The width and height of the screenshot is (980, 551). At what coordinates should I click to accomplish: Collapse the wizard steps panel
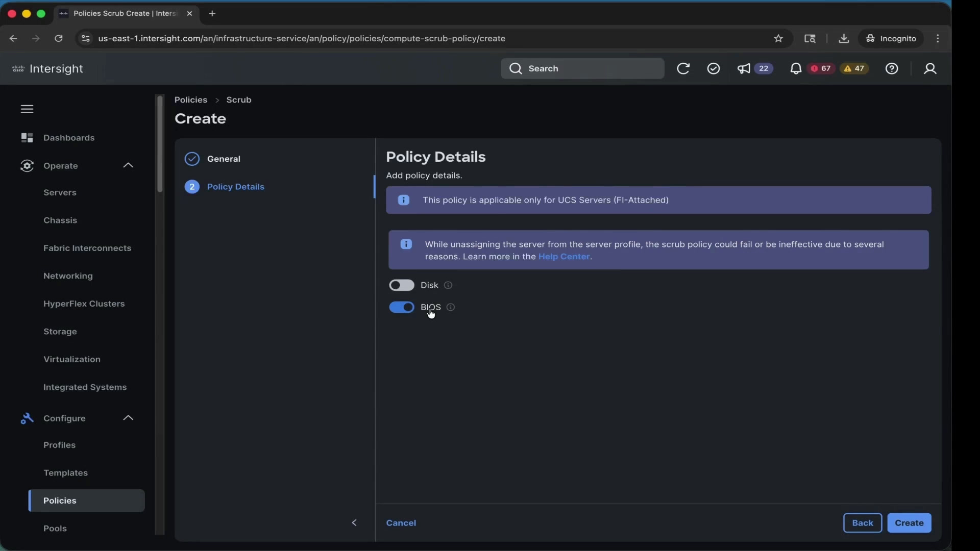tap(354, 523)
